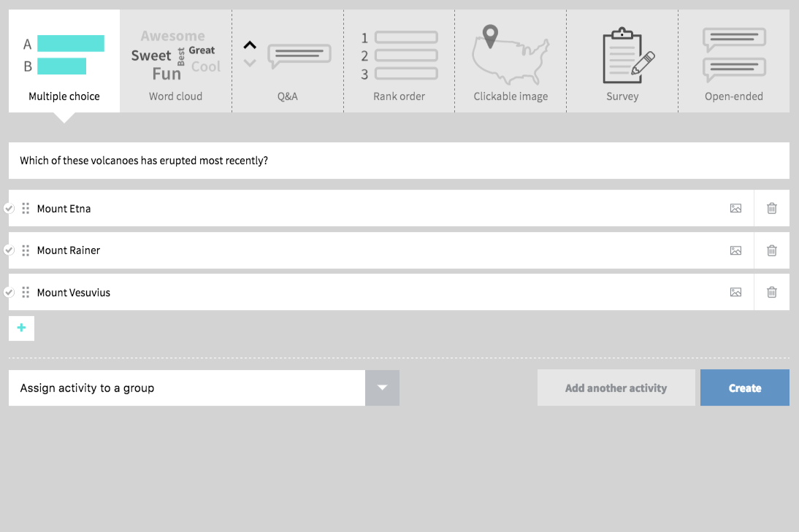Mark Mount Etna as correct answer
The height and width of the screenshot is (532, 799).
[x=9, y=209]
